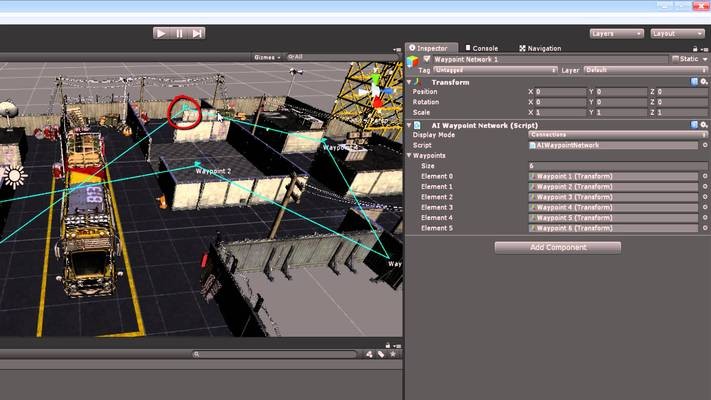Click the Waypoints Size input field

(616, 165)
